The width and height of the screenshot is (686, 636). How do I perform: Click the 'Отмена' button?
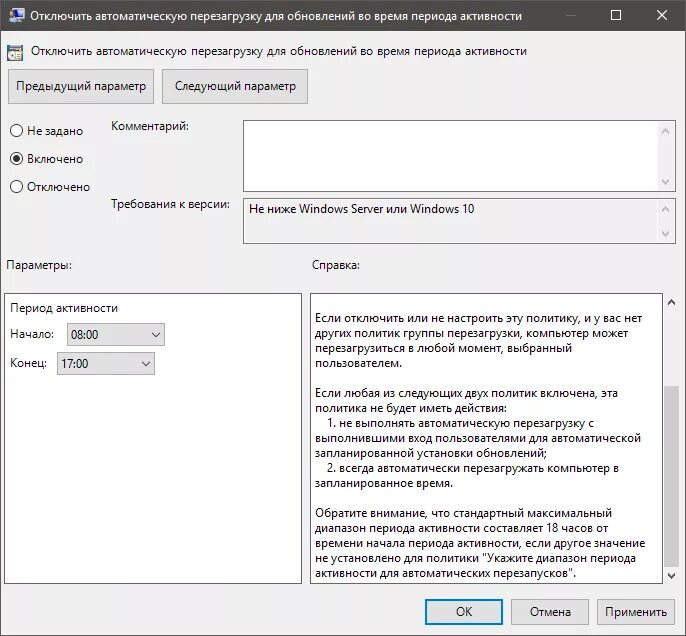click(550, 612)
